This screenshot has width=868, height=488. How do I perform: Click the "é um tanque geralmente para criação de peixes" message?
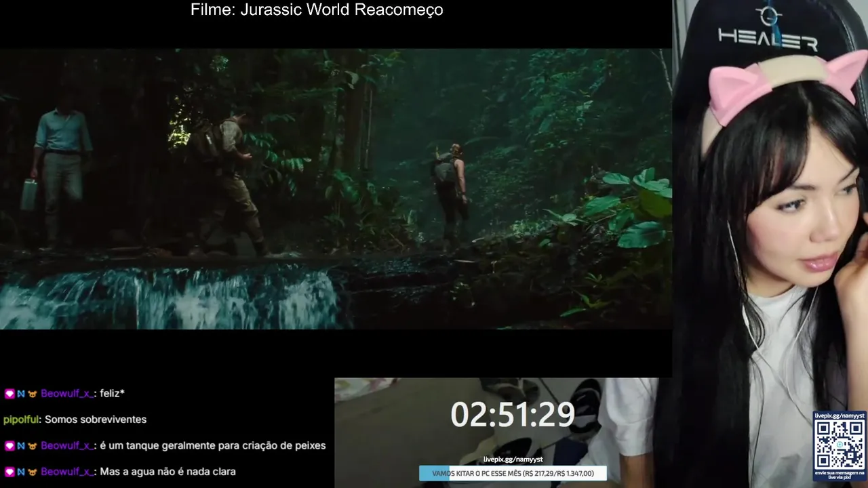tap(213, 445)
